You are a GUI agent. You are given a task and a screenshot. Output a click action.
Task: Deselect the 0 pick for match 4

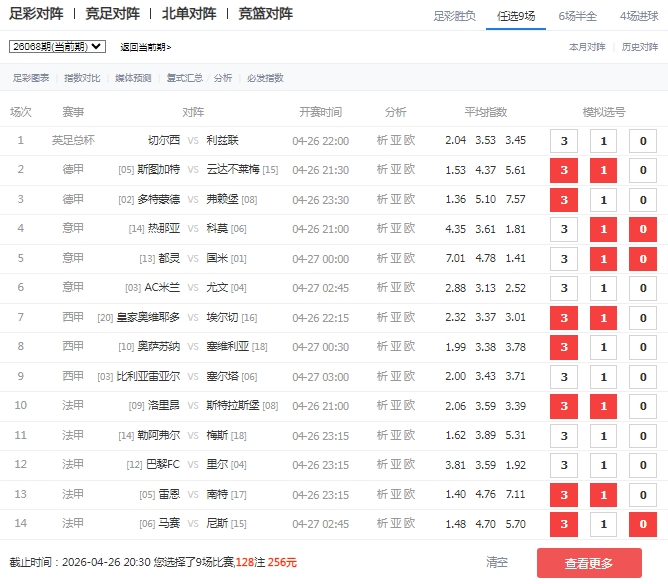pyautogui.click(x=643, y=229)
